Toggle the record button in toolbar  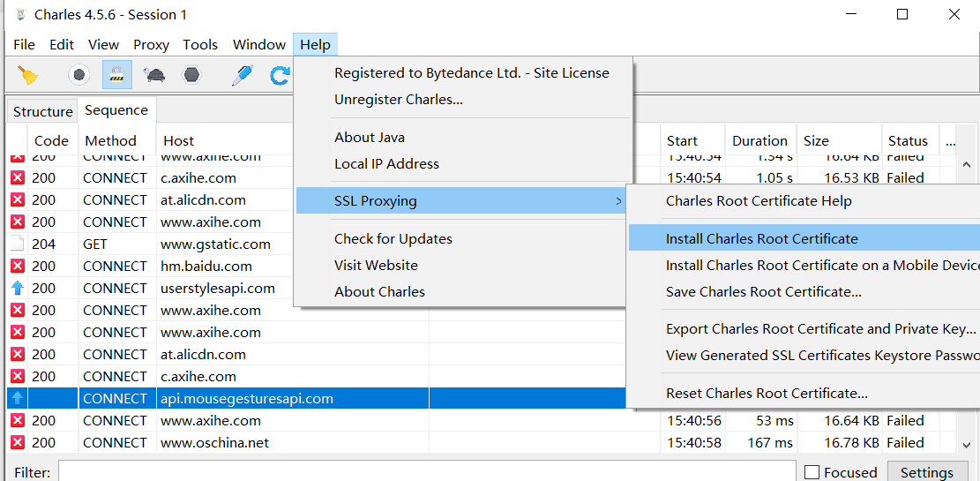(x=79, y=75)
